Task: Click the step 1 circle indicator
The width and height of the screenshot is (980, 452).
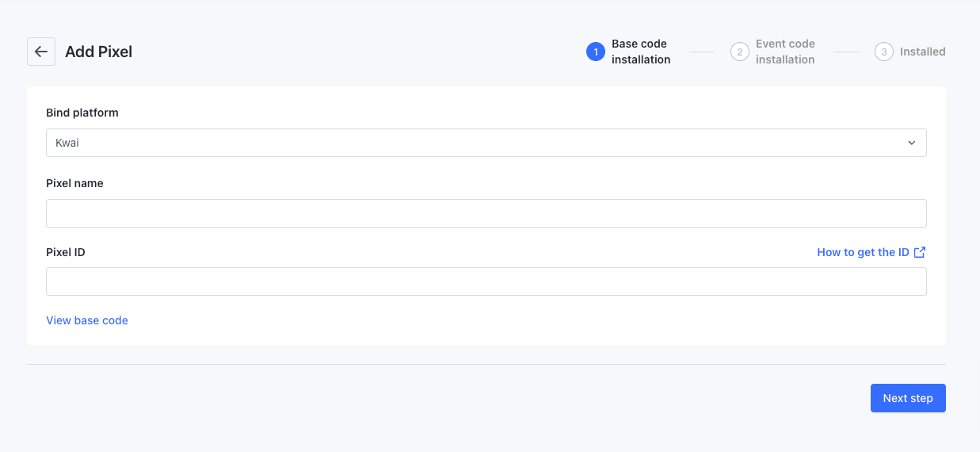Action: point(596,52)
